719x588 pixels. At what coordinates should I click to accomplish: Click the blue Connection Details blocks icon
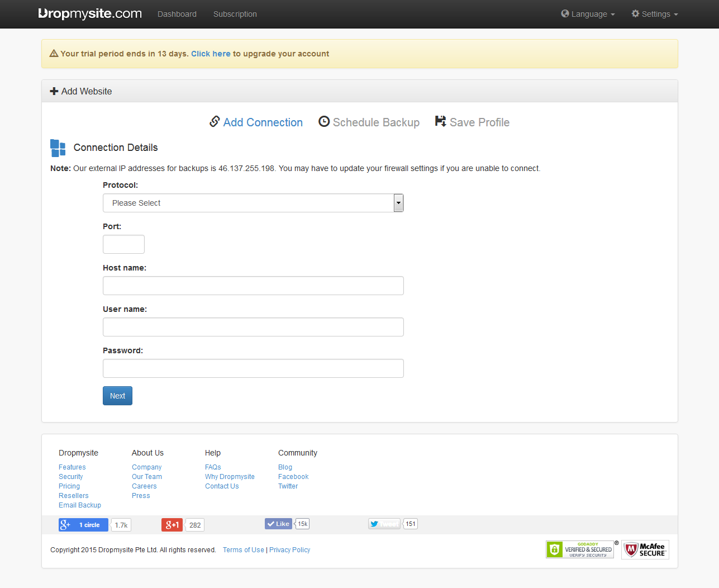58,148
